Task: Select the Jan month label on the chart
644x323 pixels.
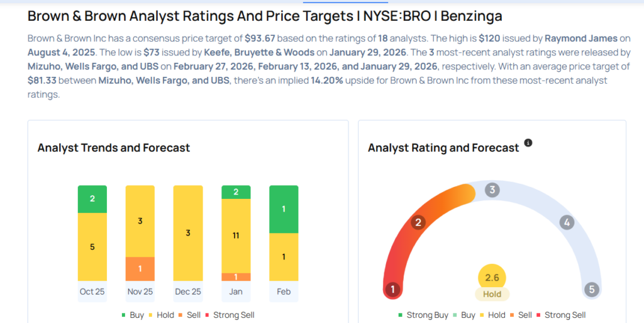Action: point(236,292)
